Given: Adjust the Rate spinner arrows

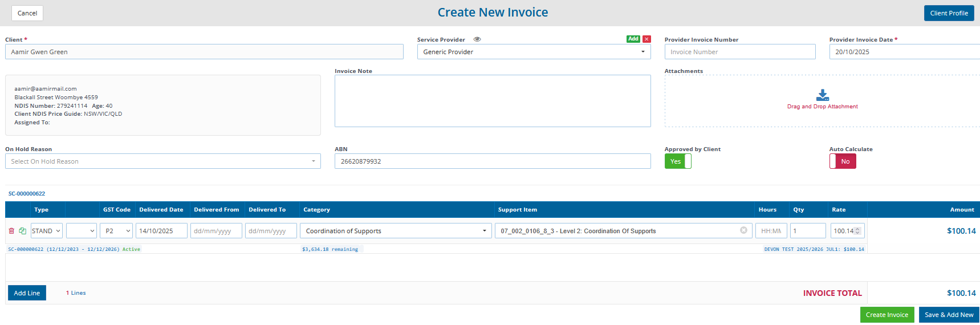Looking at the screenshot, I should 857,231.
